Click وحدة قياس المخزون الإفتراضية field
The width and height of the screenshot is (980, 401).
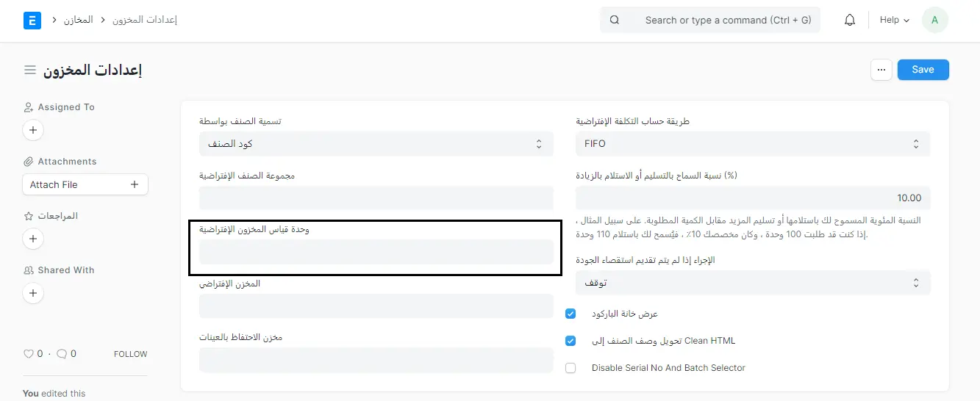pyautogui.click(x=376, y=252)
